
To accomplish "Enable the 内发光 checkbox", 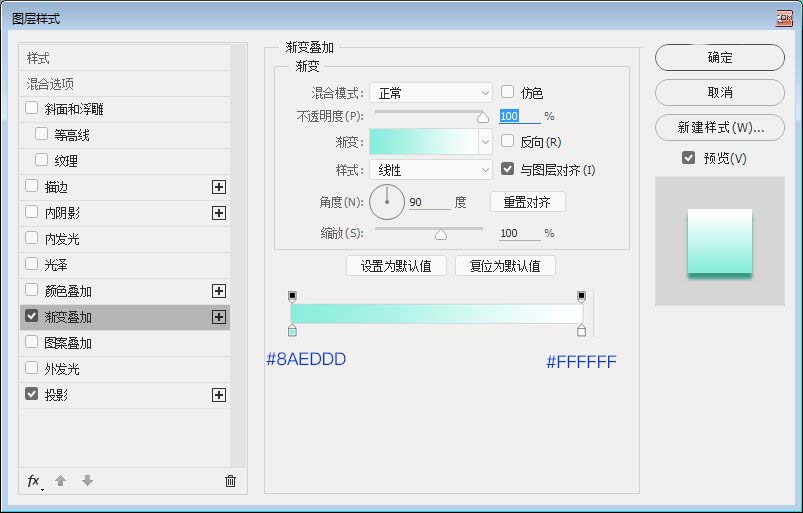I will (x=32, y=238).
